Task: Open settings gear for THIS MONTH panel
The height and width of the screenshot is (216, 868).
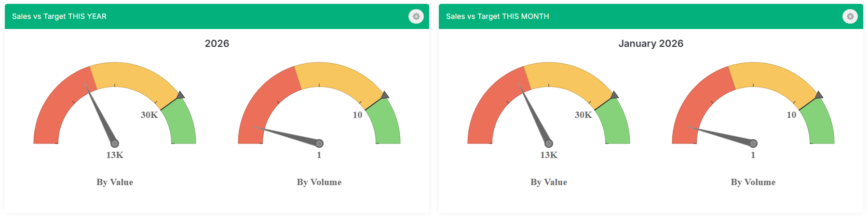Action: 850,16
